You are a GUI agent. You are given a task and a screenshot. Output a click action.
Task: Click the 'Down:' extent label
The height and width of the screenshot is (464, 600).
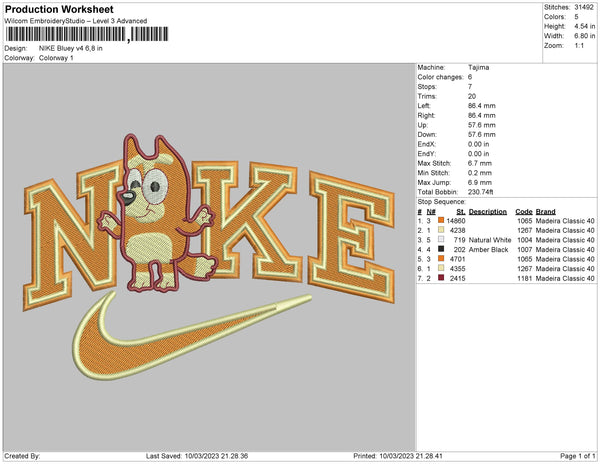click(427, 134)
